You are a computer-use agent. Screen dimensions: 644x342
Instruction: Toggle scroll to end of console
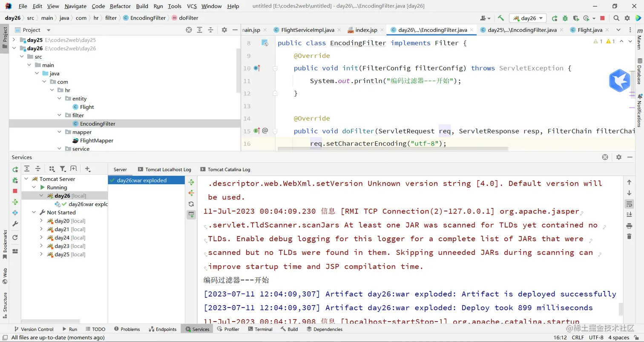(x=629, y=215)
